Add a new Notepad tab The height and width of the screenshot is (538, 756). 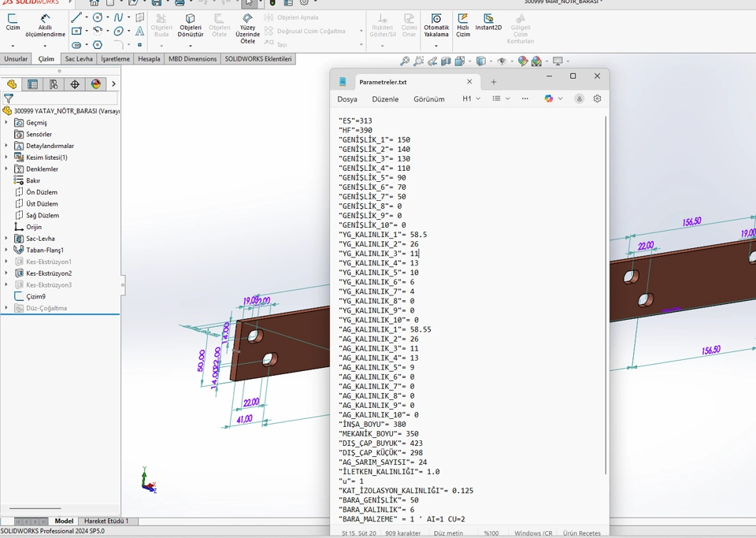point(494,82)
